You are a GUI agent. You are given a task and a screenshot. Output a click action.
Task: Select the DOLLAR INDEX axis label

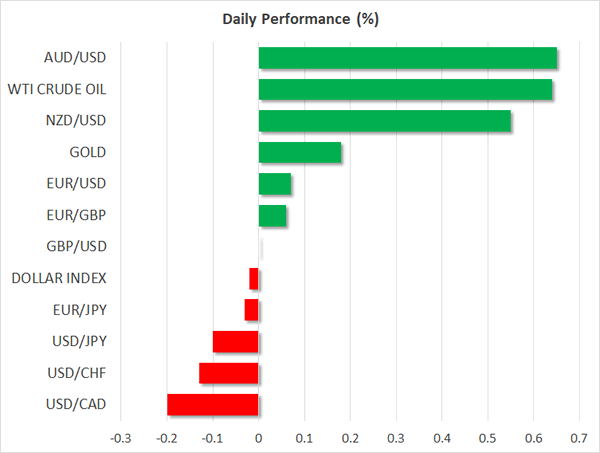point(59,278)
